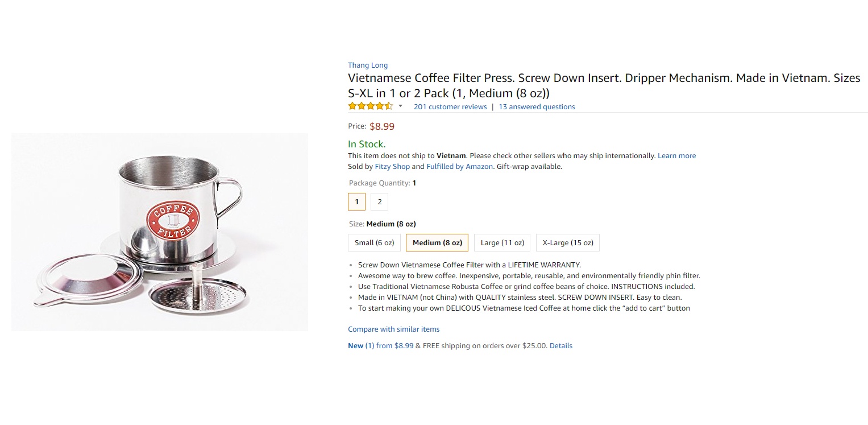Click Details about free shipping

point(560,345)
